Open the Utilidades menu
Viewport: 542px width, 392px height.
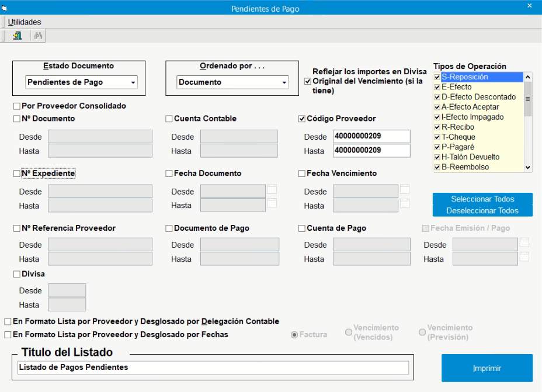tap(25, 22)
